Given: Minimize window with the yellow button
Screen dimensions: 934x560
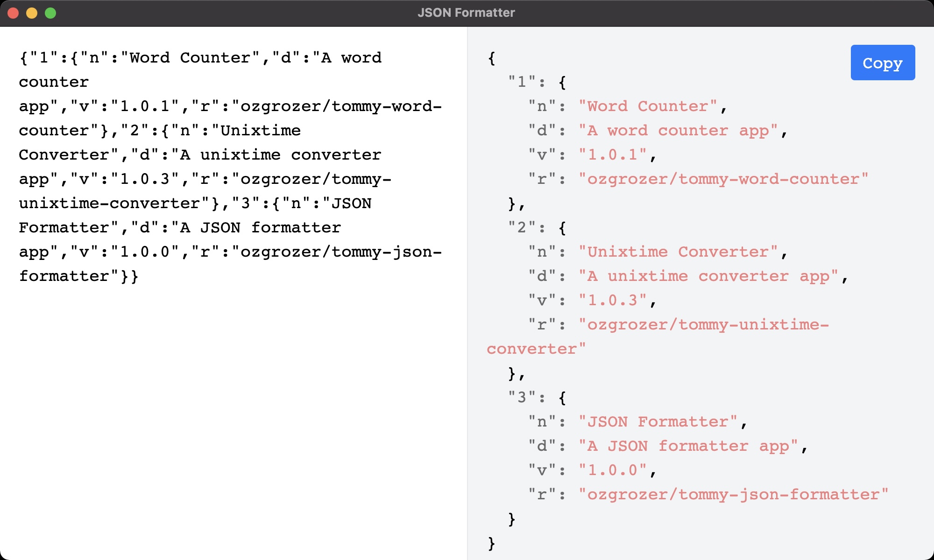Looking at the screenshot, I should point(32,13).
